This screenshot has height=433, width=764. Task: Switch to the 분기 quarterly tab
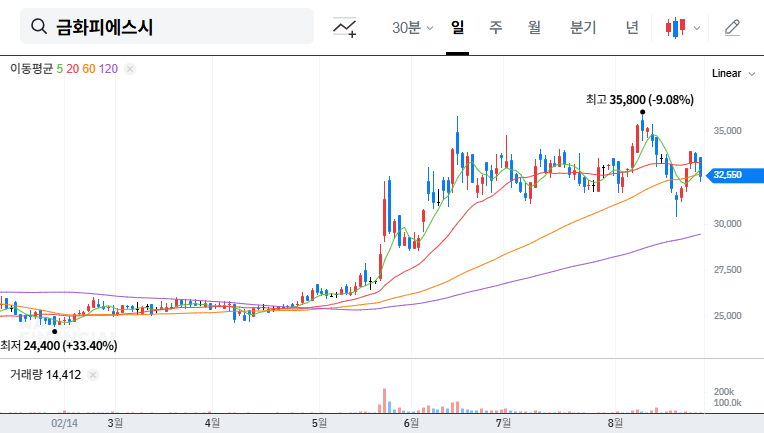(583, 27)
